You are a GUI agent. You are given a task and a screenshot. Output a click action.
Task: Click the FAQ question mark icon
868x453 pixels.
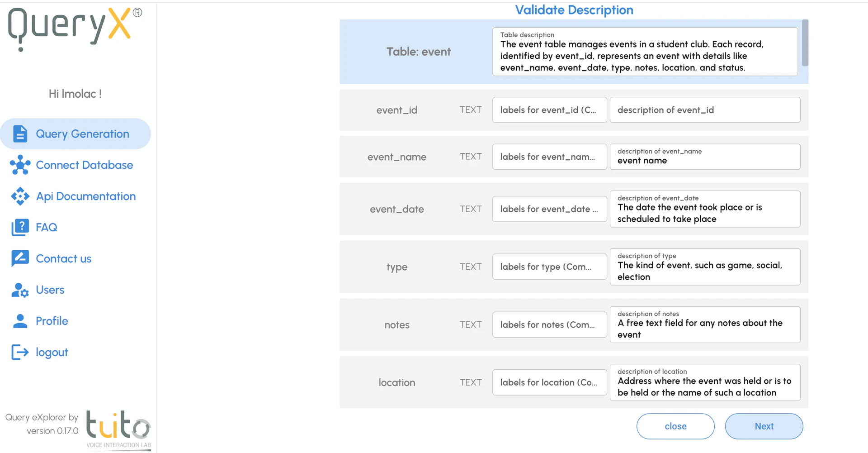(20, 227)
